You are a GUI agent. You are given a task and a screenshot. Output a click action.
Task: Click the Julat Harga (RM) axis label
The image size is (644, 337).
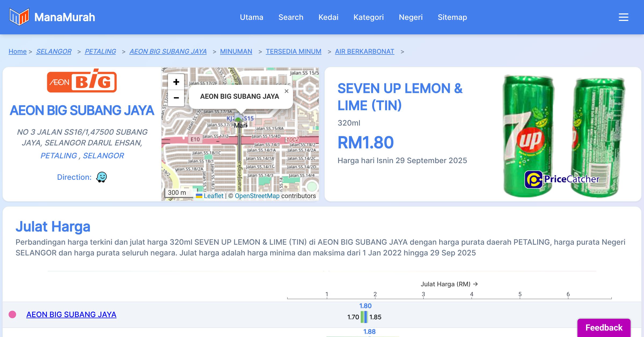coord(449,284)
